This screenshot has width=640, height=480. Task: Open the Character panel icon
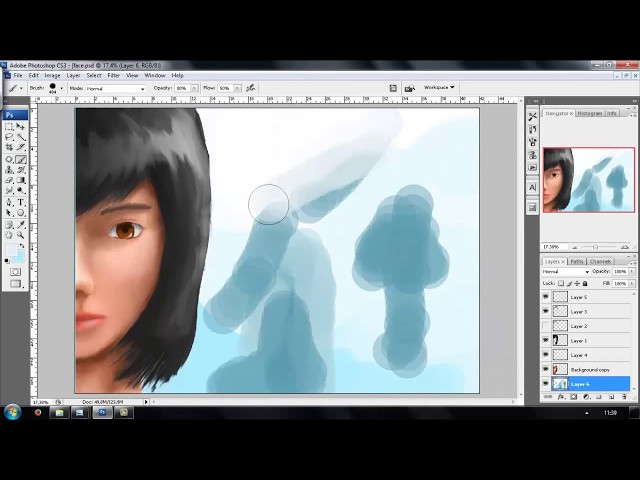[532, 188]
